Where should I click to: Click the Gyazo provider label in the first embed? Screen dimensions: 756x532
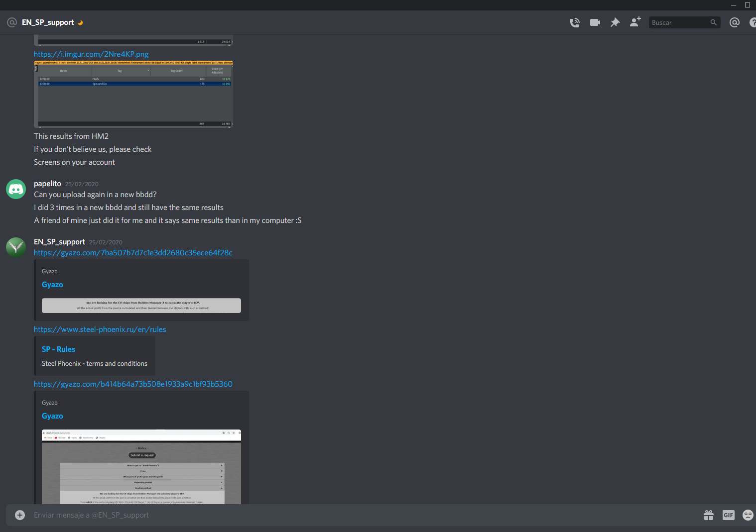[x=50, y=271]
